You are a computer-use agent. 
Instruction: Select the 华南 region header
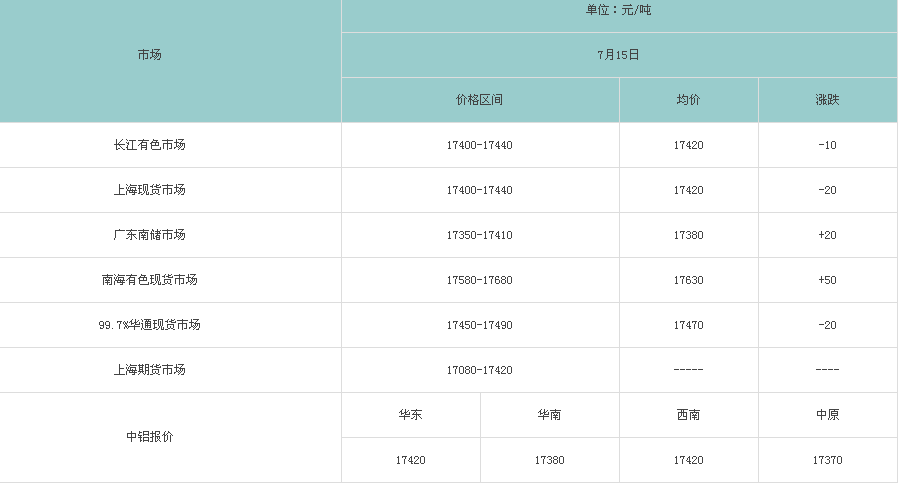click(549, 415)
